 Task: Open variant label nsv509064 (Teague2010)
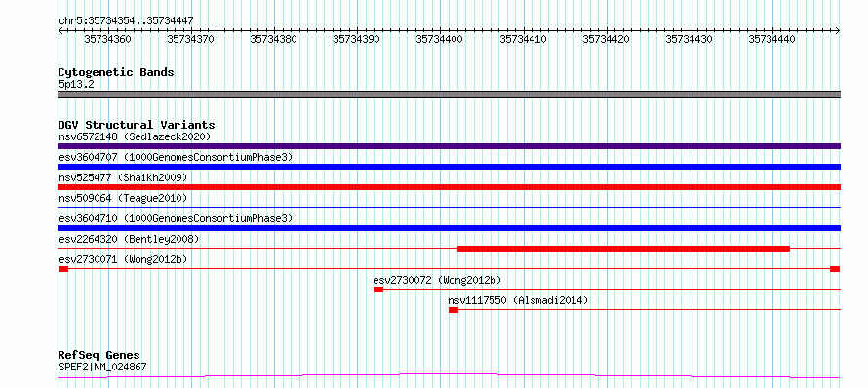point(123,198)
